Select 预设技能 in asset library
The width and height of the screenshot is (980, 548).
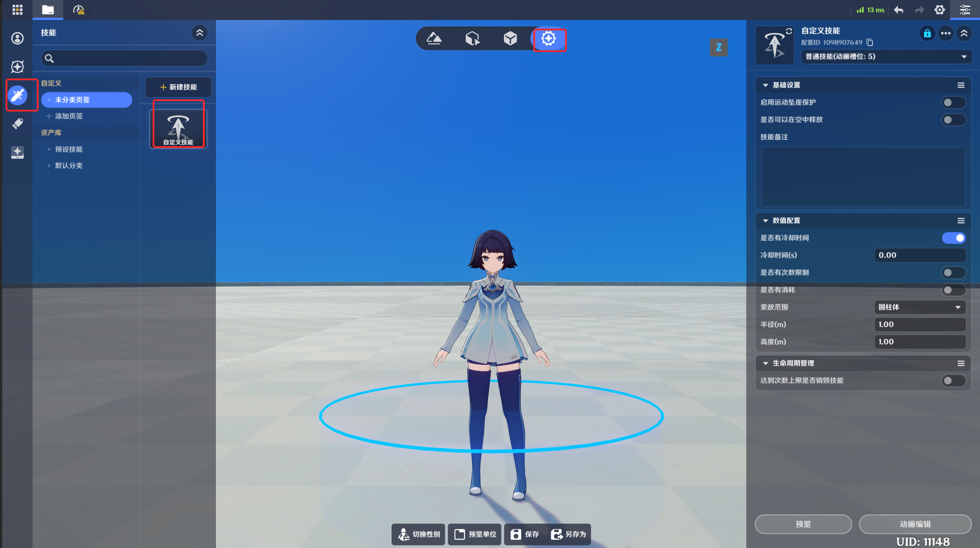coord(69,149)
